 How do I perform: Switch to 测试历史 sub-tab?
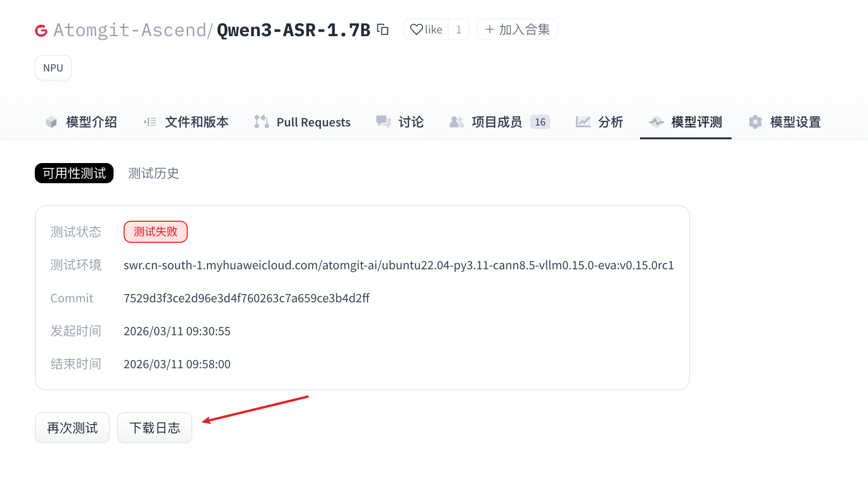(153, 173)
